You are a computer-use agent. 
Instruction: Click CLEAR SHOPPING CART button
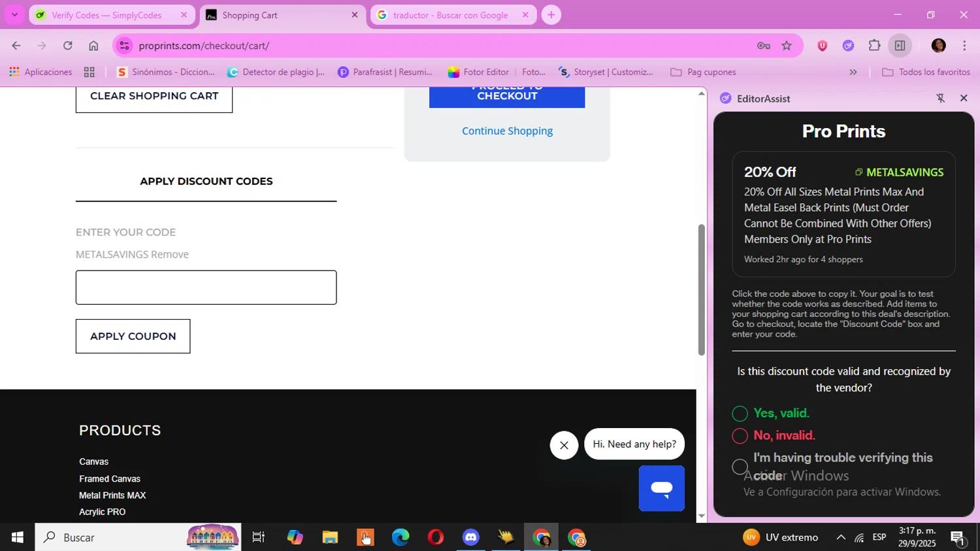pyautogui.click(x=154, y=97)
